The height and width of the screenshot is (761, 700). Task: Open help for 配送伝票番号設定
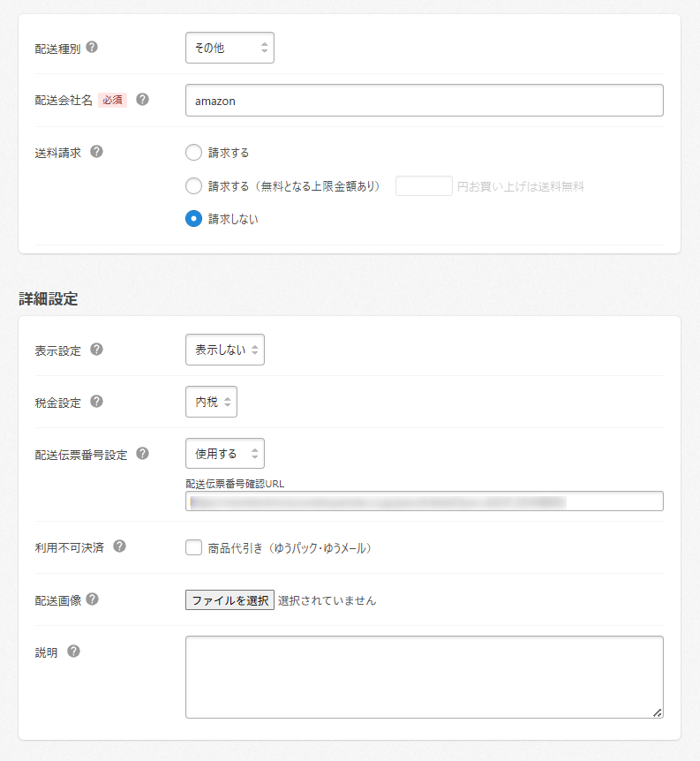[x=142, y=454]
